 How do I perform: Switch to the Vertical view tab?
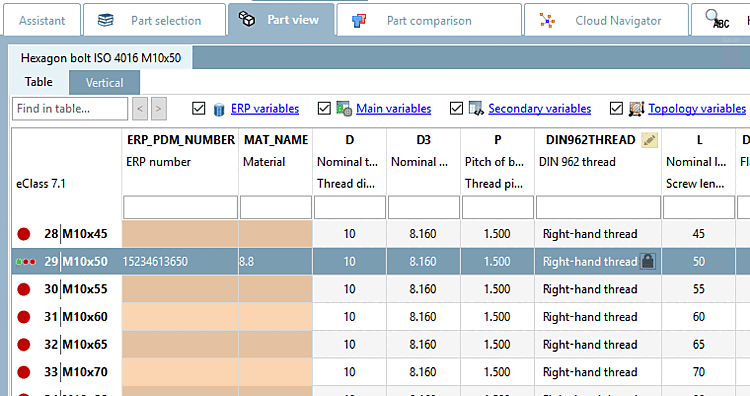104,83
